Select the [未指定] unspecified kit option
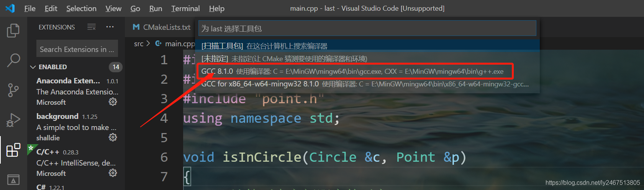The image size is (644, 190). (x=367, y=58)
